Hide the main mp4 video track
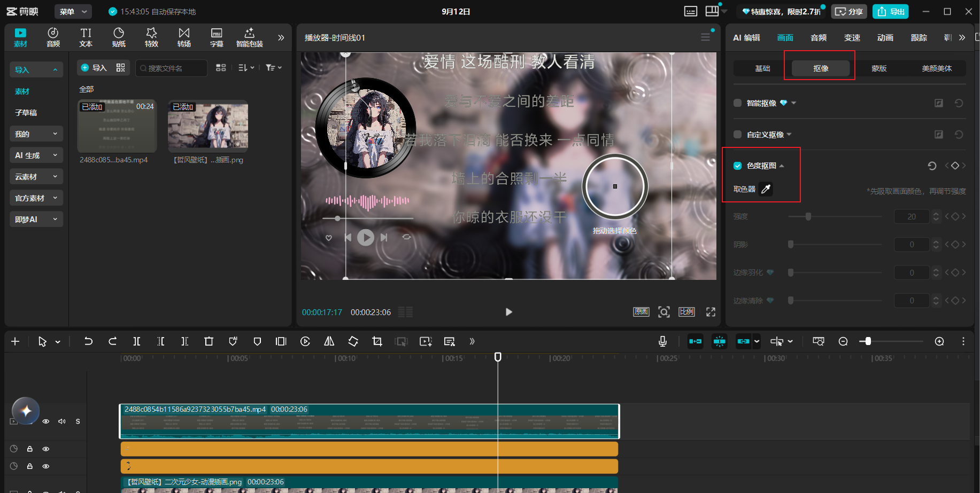980x493 pixels. click(x=46, y=421)
